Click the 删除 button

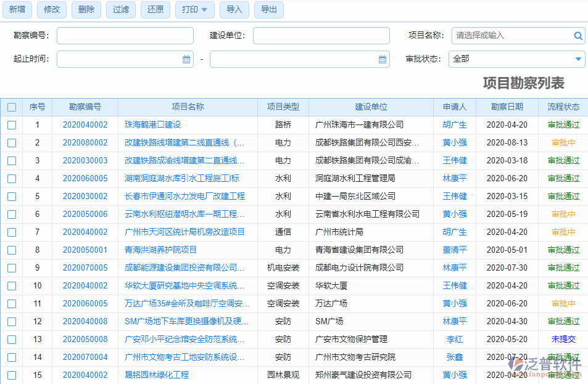tap(86, 10)
